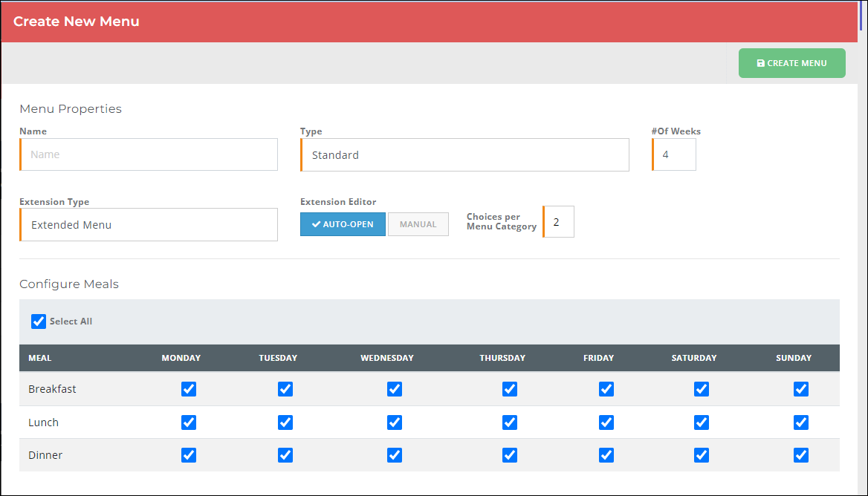Click the Create Menu button
The width and height of the screenshot is (868, 496).
click(x=791, y=62)
